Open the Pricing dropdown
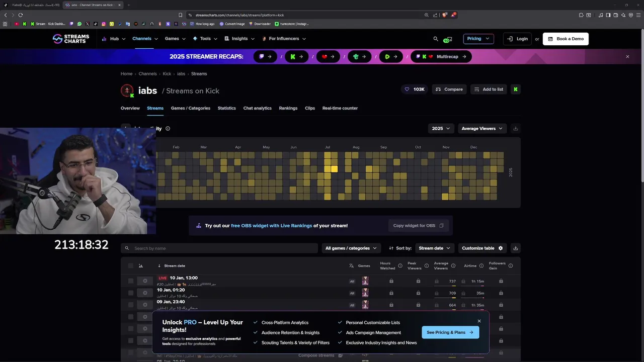Screen dimensions: 644x362 tap(478, 39)
